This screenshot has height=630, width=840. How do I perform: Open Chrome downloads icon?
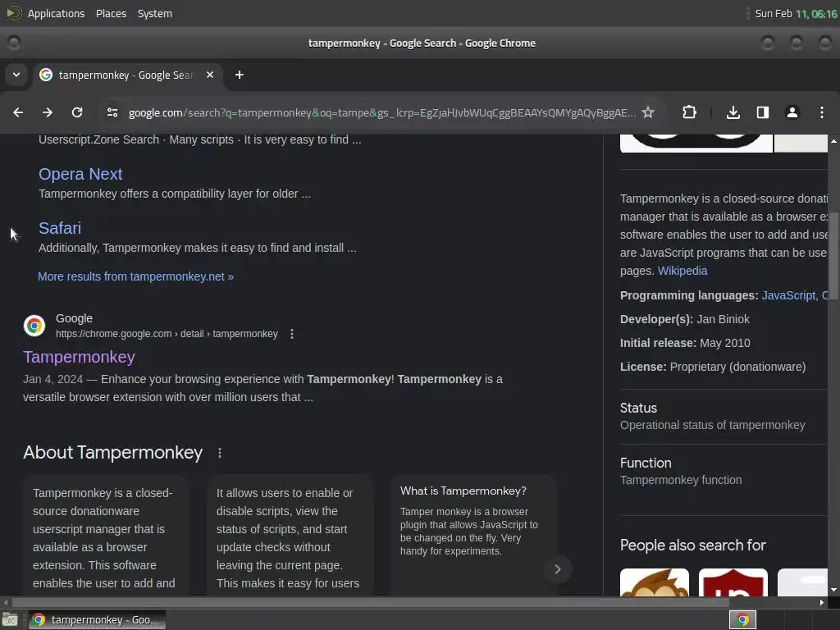tap(733, 112)
